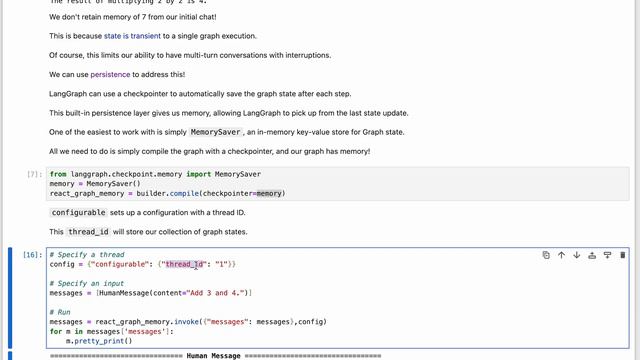
Task: Click the inline MemorySaver code label
Action: pos(216,132)
